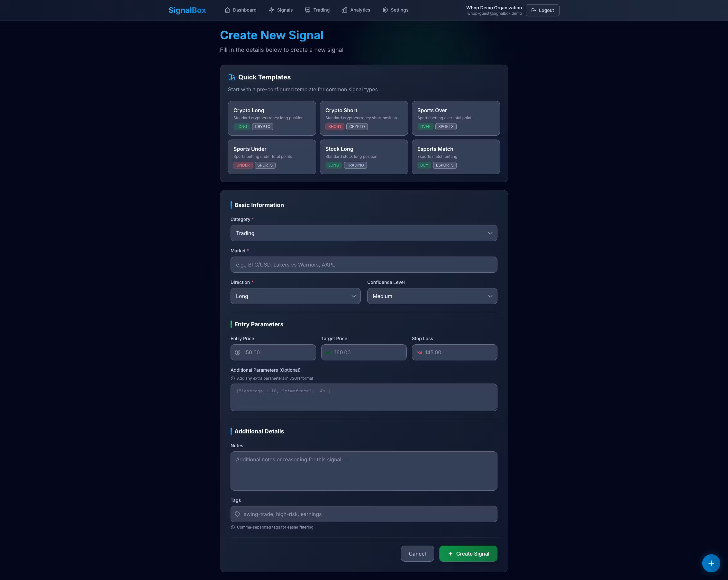Image resolution: width=728 pixels, height=580 pixels.
Task: Open the Confidence Level dropdown
Action: click(432, 296)
